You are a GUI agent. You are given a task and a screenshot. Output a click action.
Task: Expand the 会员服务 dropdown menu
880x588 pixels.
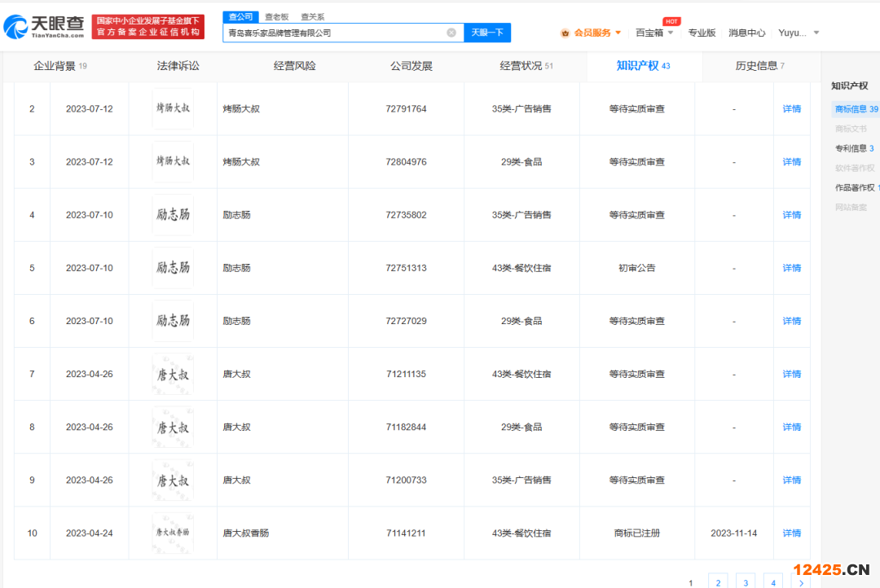(x=618, y=33)
